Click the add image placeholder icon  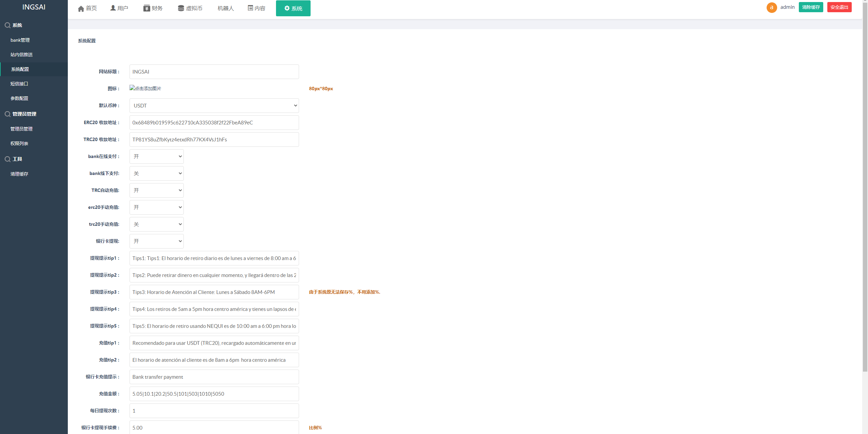click(x=132, y=88)
